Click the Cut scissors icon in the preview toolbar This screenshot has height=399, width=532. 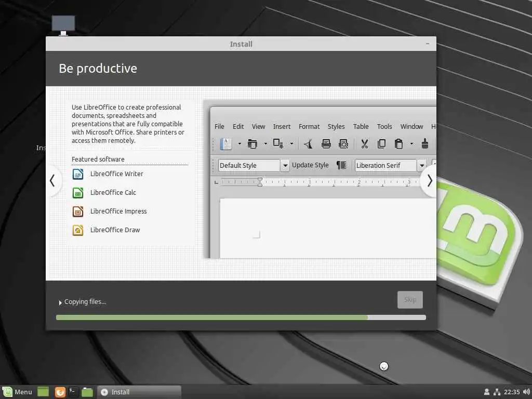click(364, 144)
